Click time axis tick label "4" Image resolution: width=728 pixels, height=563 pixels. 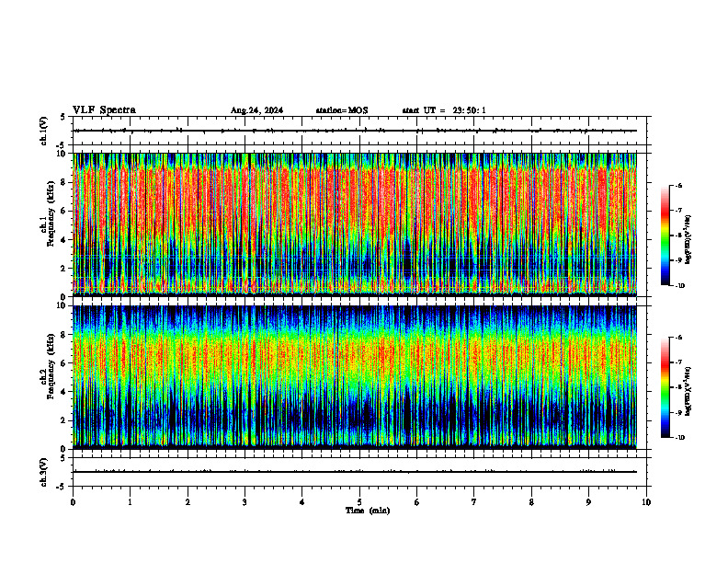302,502
